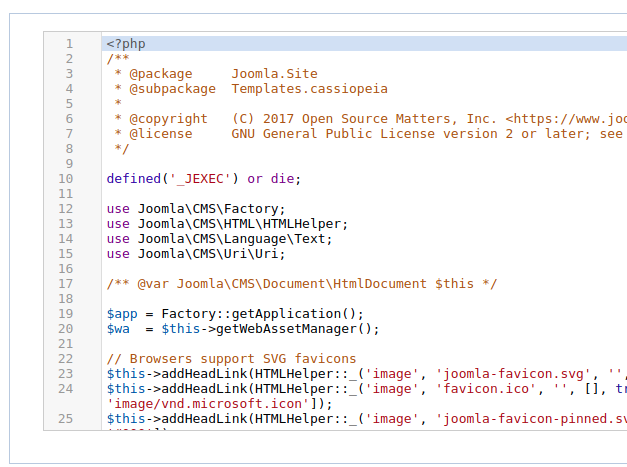Click the defined('_JEXEC') or die statement

[x=204, y=179]
